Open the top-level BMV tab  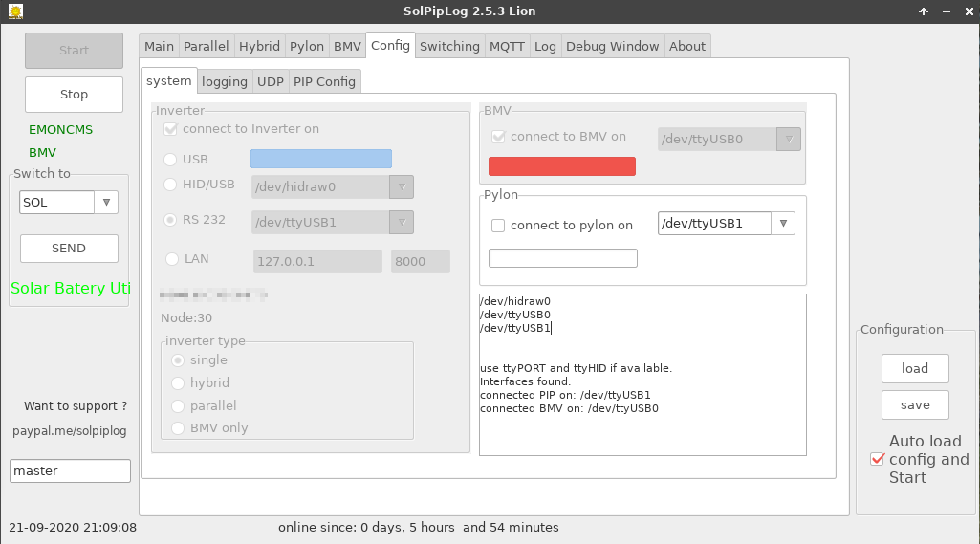pyautogui.click(x=347, y=46)
